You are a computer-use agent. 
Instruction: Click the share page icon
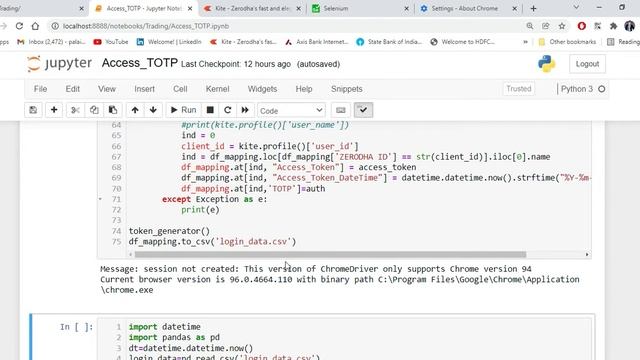tap(546, 26)
